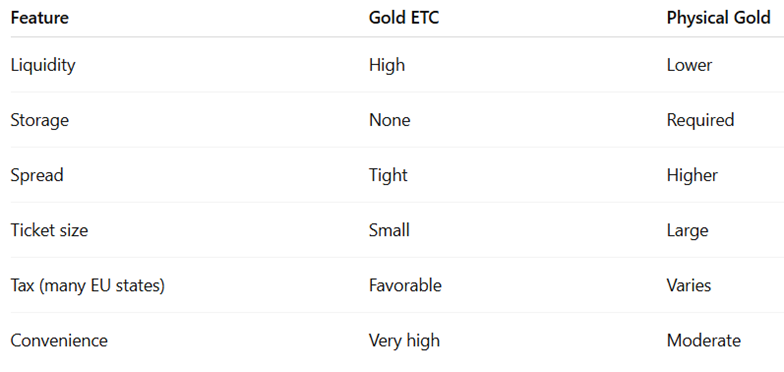Click the Gold ETC column header
The width and height of the screenshot is (784, 372).
click(x=404, y=18)
